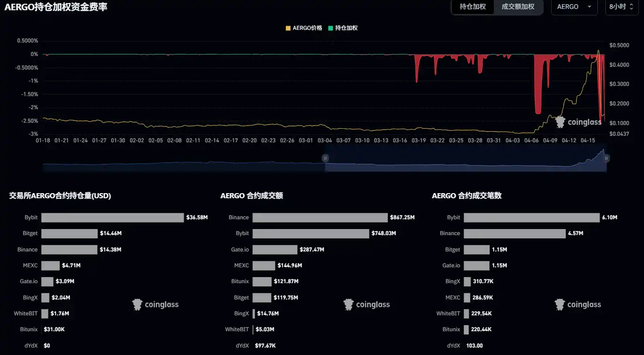
Task: Open the AERGO coin dropdown
Action: tap(574, 7)
